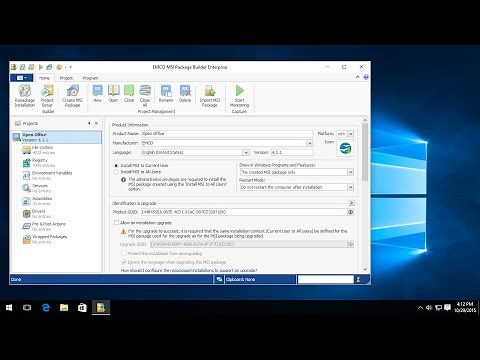The height and width of the screenshot is (360, 480).
Task: Enable Allow an installation upgrade checkbox
Action: click(116, 222)
